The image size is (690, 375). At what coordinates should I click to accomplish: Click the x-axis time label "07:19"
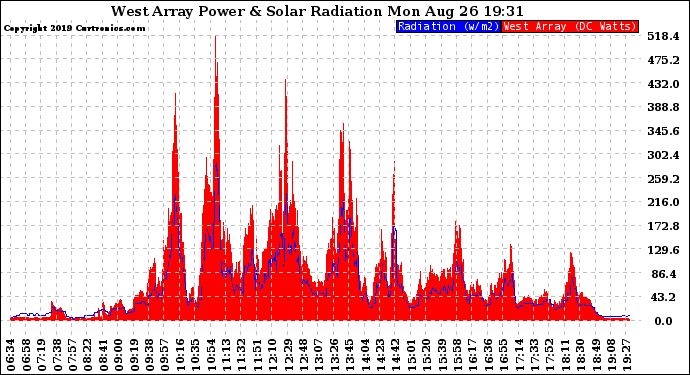pos(42,355)
